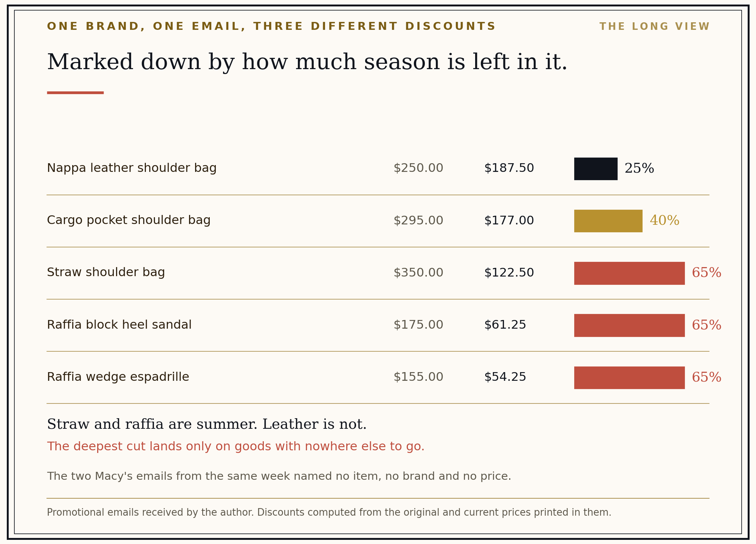Click the $250.00 original price

coord(418,168)
